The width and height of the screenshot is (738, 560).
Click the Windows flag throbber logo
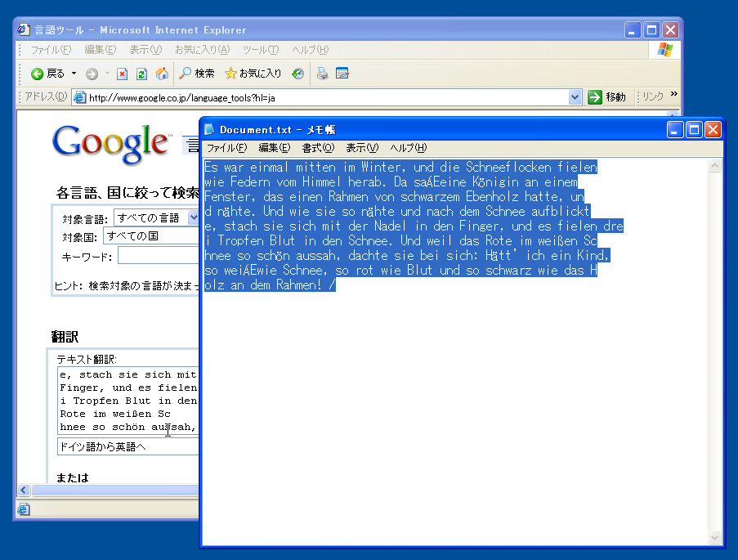(x=665, y=49)
